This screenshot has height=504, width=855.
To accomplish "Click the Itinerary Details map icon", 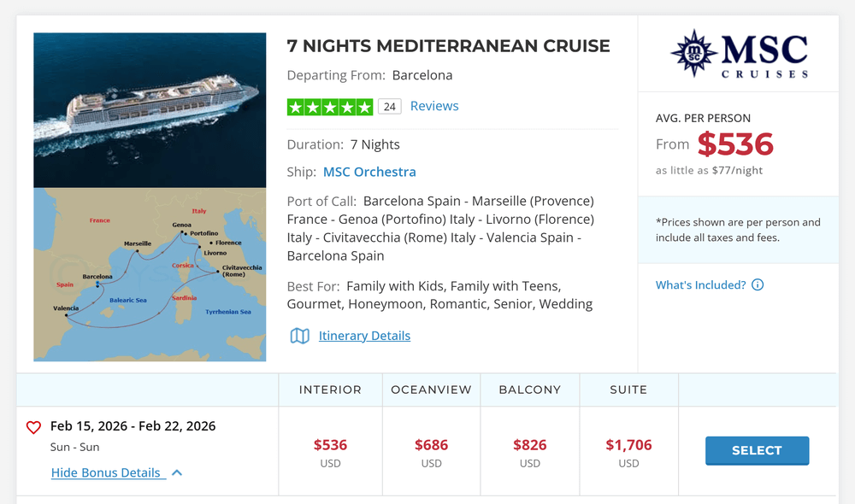I will (x=299, y=336).
